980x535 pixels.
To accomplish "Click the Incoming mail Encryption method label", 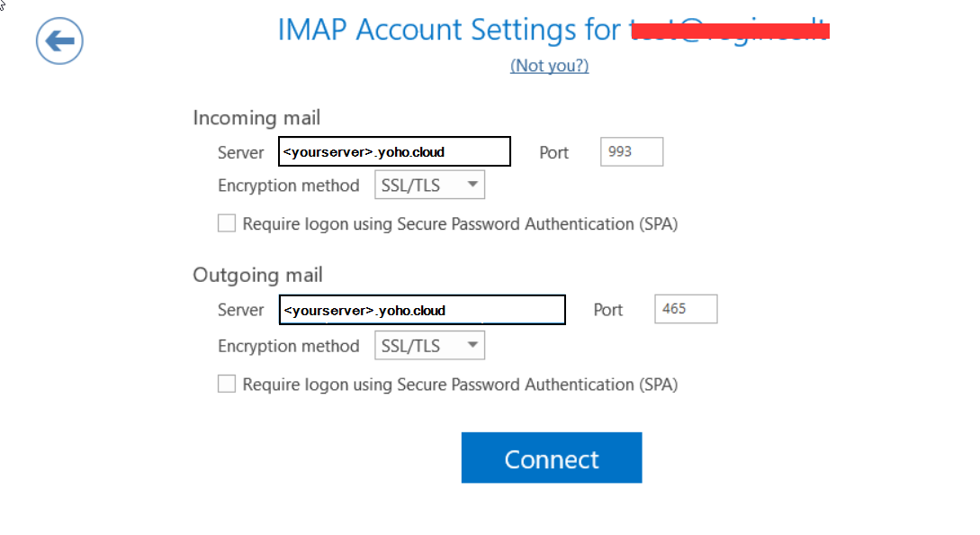I will tap(288, 186).
